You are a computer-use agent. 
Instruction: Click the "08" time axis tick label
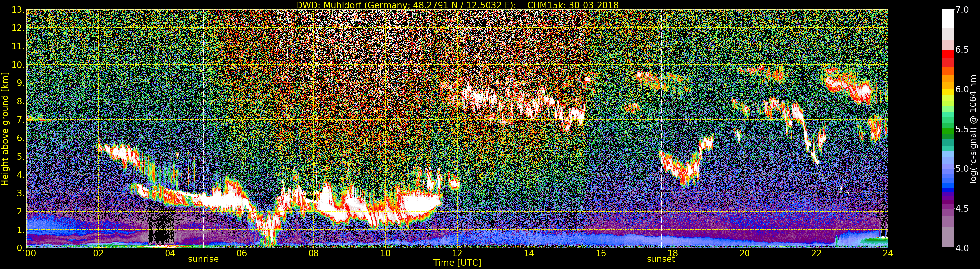pos(313,253)
